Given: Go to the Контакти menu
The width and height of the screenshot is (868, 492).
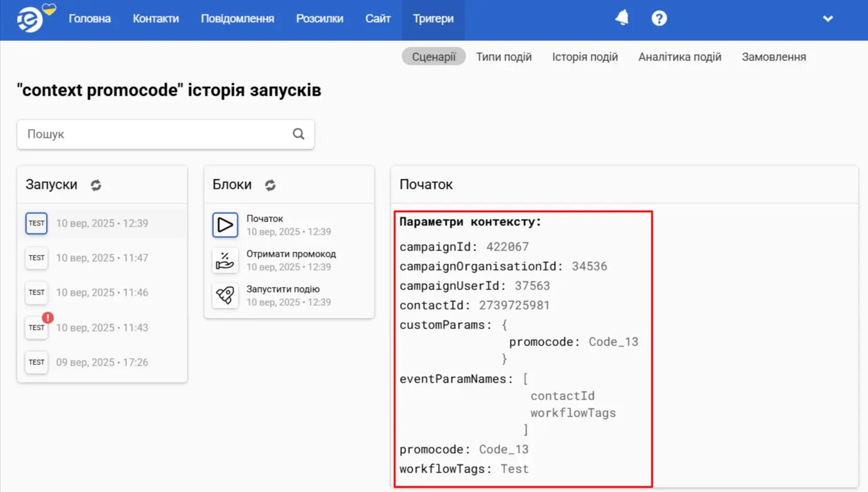Looking at the screenshot, I should coord(155,19).
